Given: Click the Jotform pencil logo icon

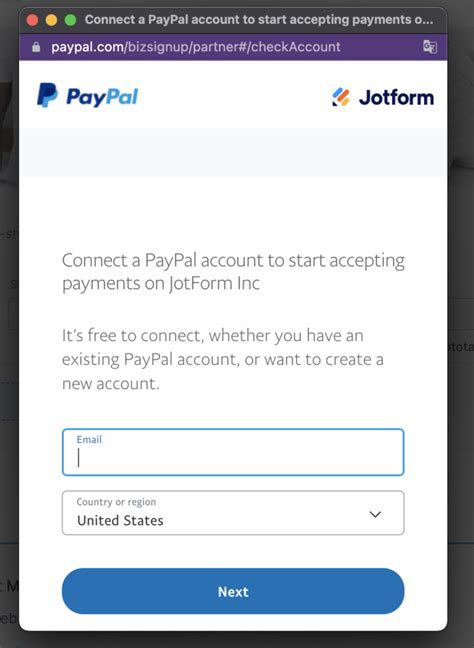Looking at the screenshot, I should [x=341, y=98].
